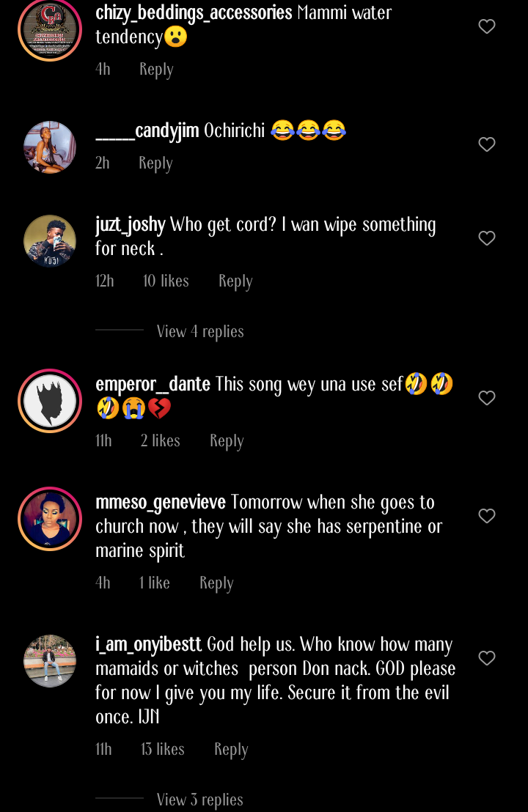Image resolution: width=528 pixels, height=812 pixels.
Task: Go to the i_am_onyibestt username profile
Action: coord(149,645)
